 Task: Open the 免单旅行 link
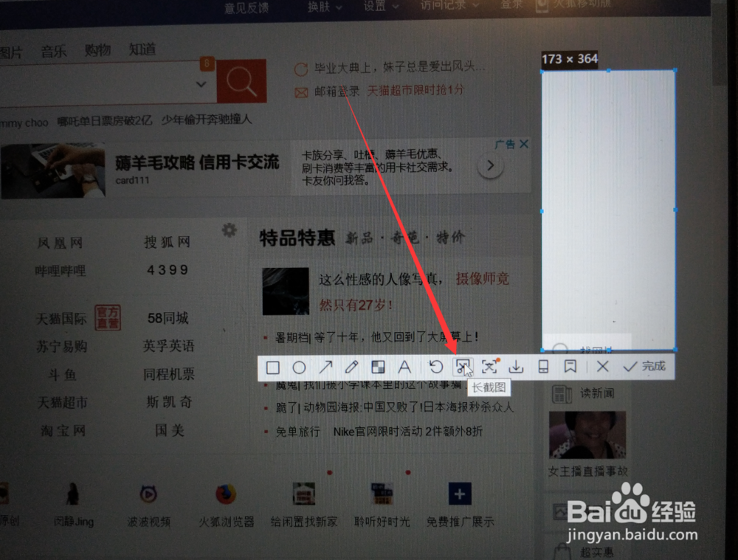click(x=297, y=432)
